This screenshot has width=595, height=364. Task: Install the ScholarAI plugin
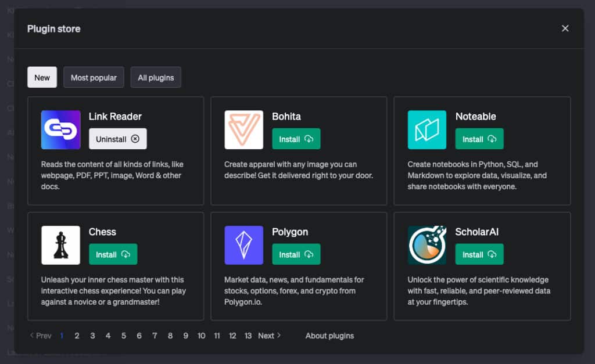pyautogui.click(x=479, y=254)
